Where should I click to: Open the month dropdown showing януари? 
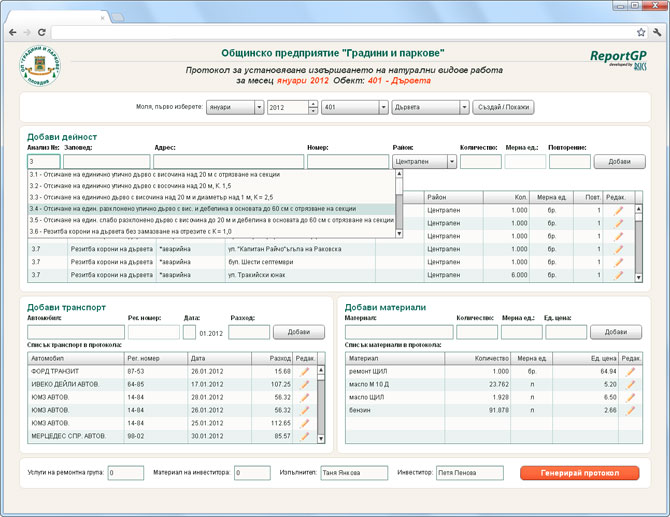pos(235,107)
